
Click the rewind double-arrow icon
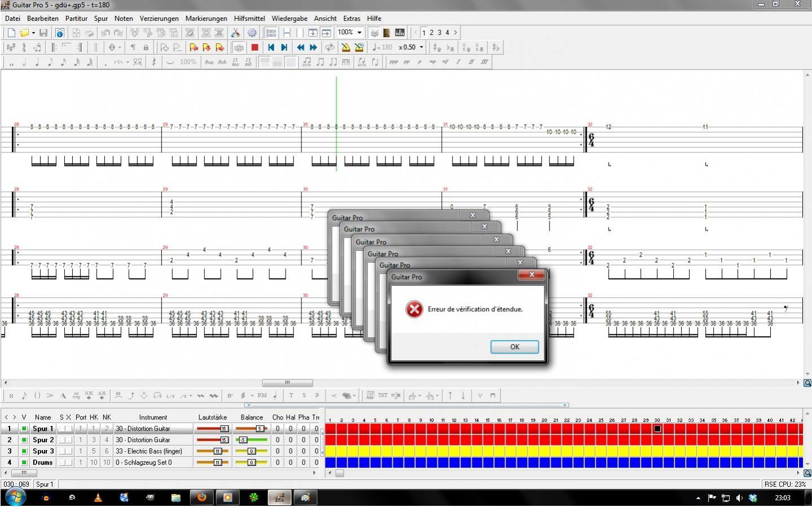tap(300, 47)
